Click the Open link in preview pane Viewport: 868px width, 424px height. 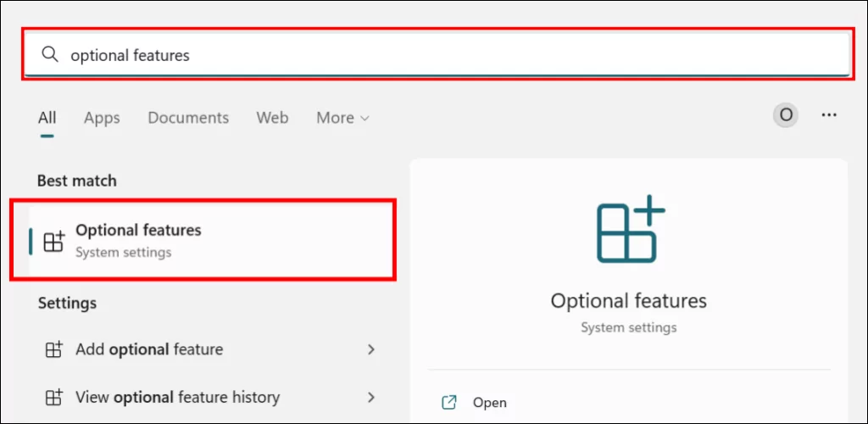coord(489,403)
